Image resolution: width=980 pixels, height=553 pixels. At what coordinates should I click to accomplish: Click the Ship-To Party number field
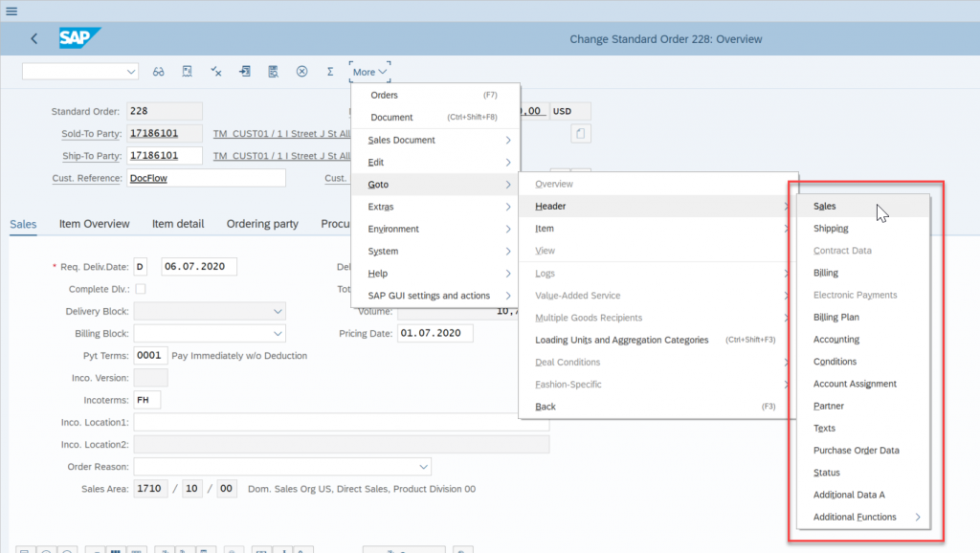click(165, 156)
